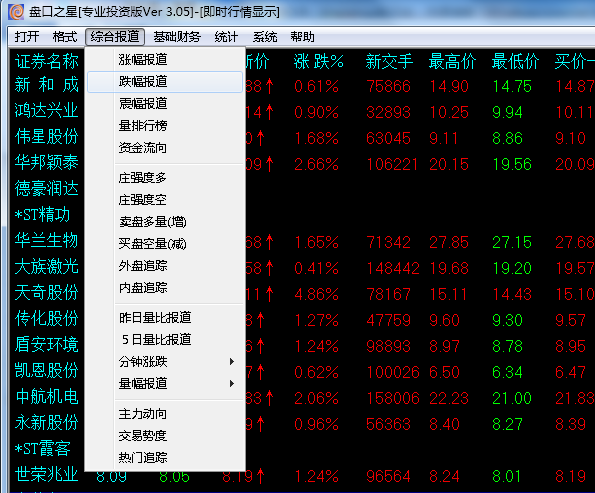The image size is (595, 493).
Task: Choose 卖盘多量(增) entry
Action: tap(165, 222)
